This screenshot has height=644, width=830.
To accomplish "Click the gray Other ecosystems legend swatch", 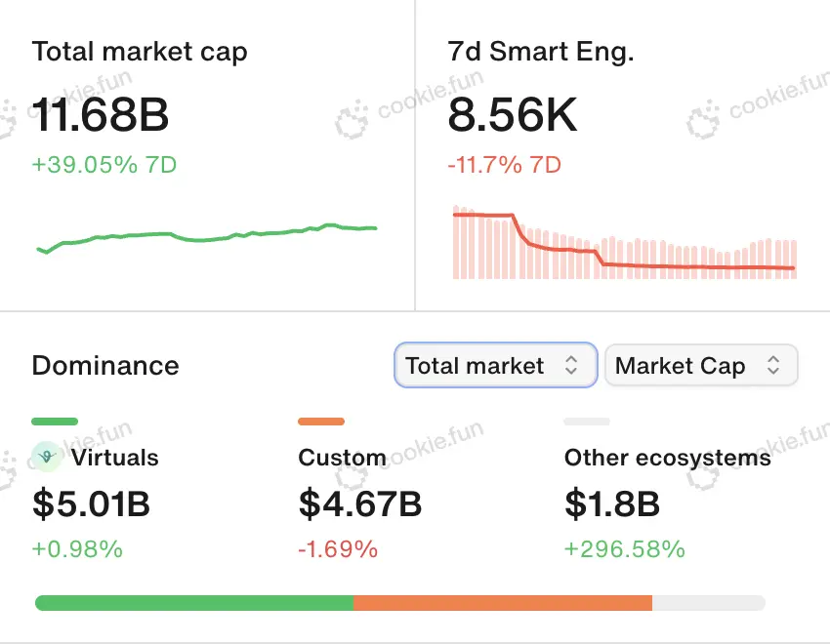I will tap(587, 422).
